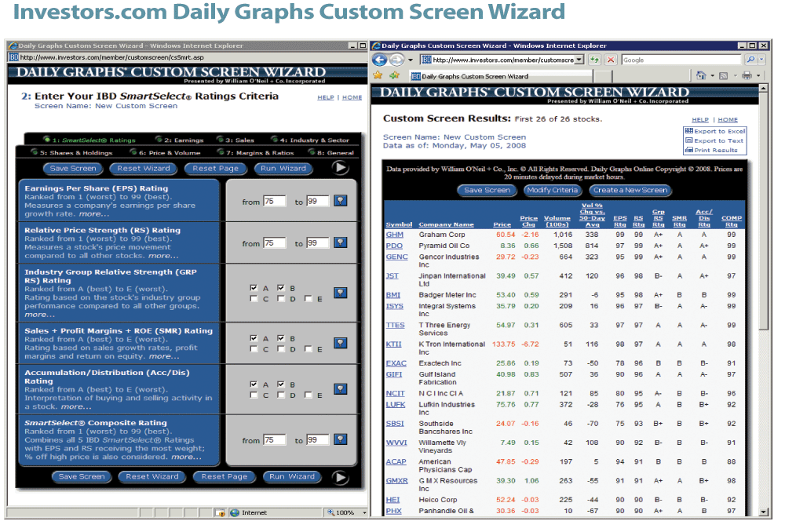Click the Print icon in browser toolbar
785x532 pixels.
pos(747,76)
